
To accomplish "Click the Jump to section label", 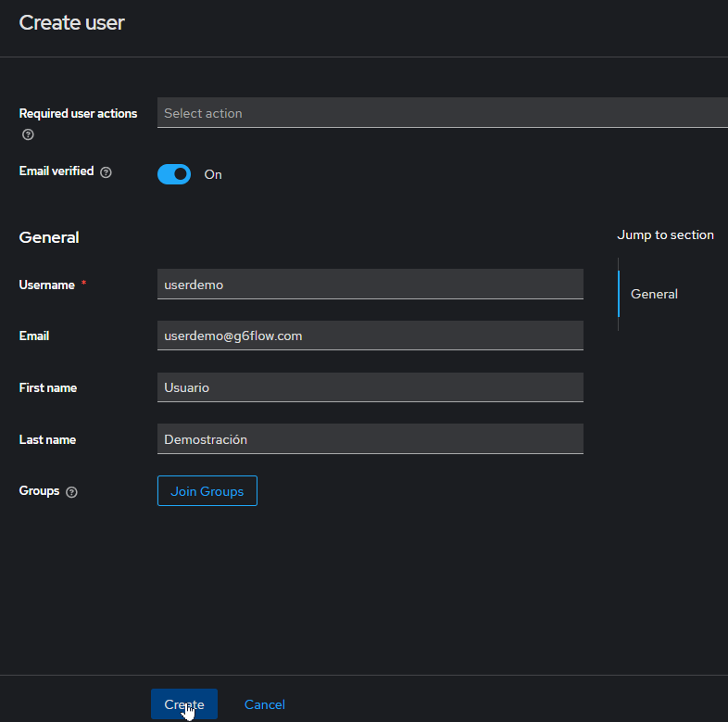I will pos(665,235).
